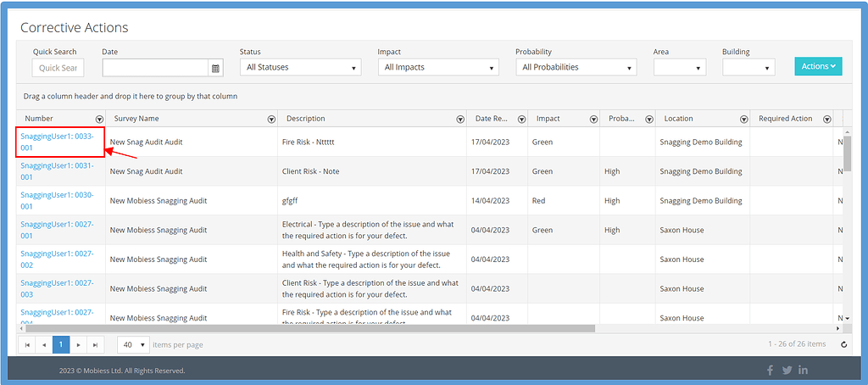Open filter menu for Impact column

593,119
